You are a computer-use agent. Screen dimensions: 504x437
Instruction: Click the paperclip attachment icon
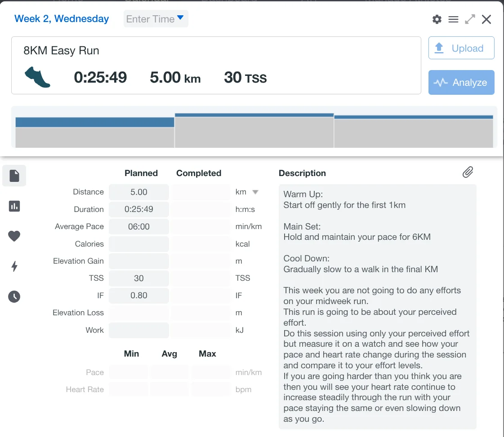pyautogui.click(x=468, y=172)
